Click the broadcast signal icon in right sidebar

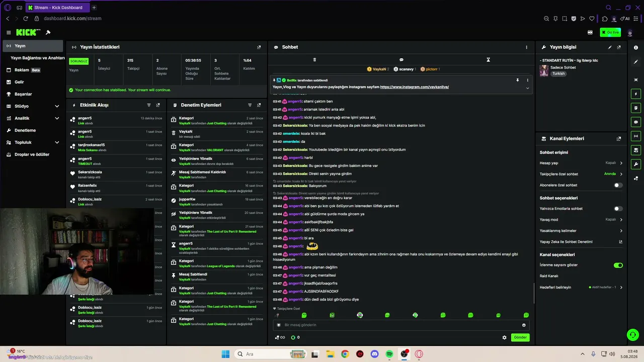coord(636,136)
